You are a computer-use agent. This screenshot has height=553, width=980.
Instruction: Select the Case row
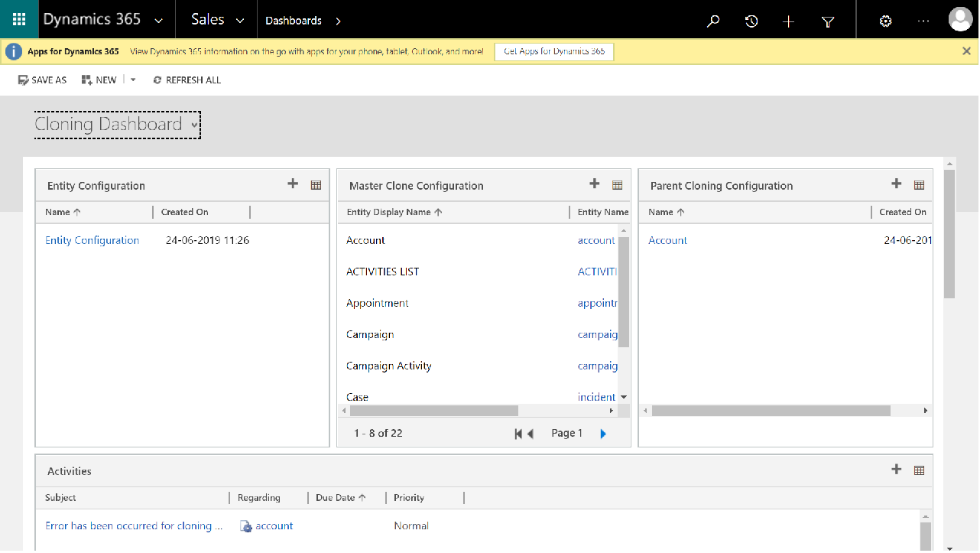click(x=357, y=397)
